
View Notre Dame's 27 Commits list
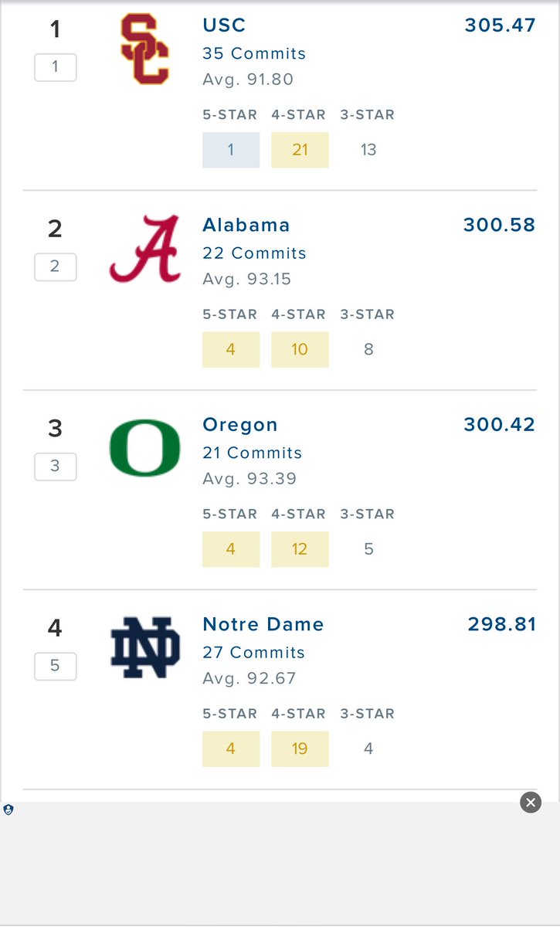click(x=253, y=652)
